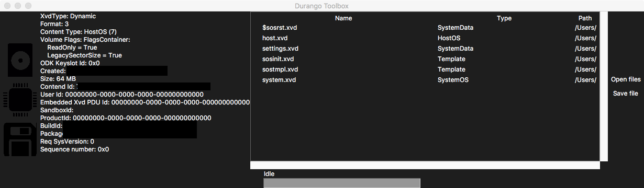This screenshot has width=644, height=188.
Task: Click the Durango Toolbox window title
Action: [322, 6]
